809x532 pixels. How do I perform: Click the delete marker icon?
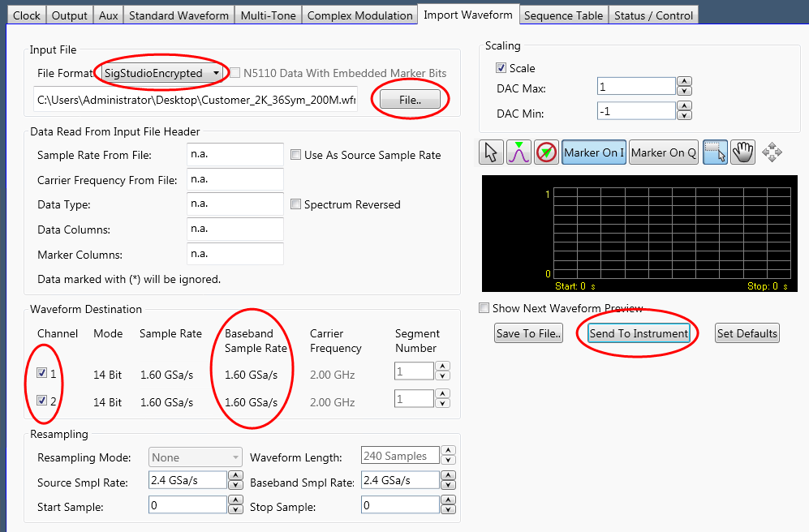[x=546, y=152]
